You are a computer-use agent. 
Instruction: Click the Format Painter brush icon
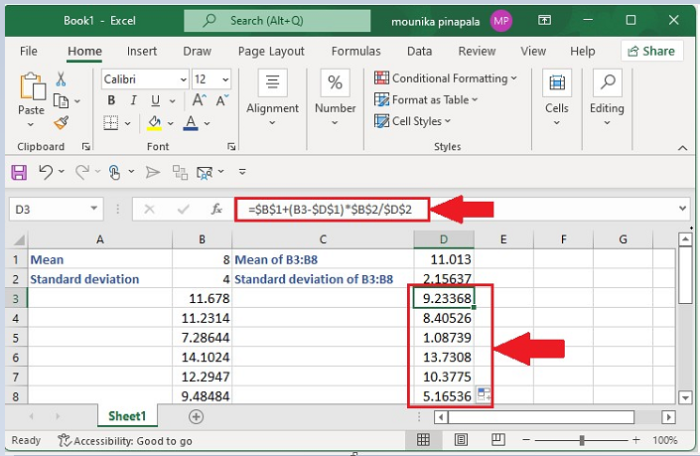point(61,122)
